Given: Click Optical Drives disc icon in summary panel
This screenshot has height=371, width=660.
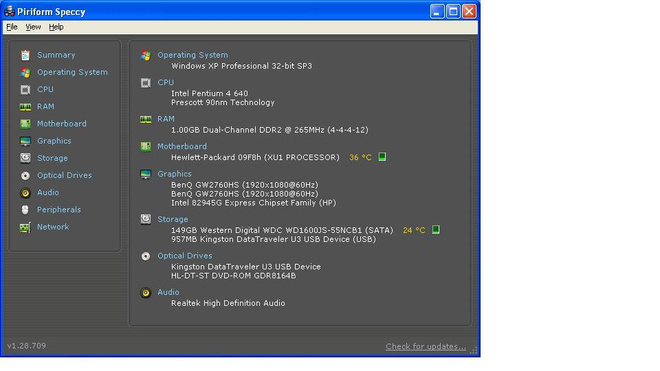Looking at the screenshot, I should [x=146, y=256].
